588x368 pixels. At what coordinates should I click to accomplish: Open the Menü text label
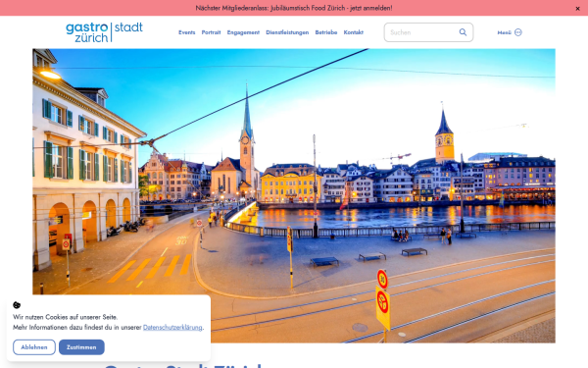pos(504,32)
